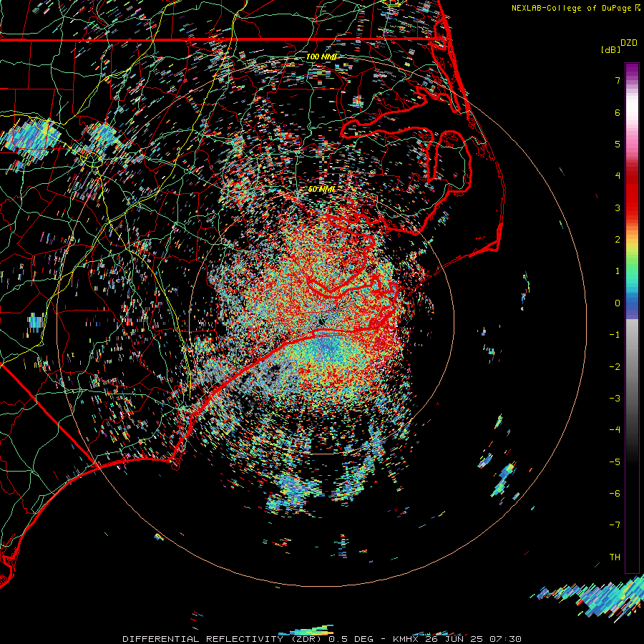Click the -5 value on color scale
644x644 pixels.
pyautogui.click(x=615, y=462)
